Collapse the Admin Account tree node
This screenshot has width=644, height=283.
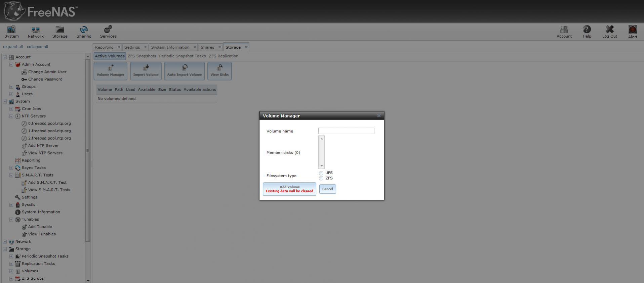(x=11, y=64)
